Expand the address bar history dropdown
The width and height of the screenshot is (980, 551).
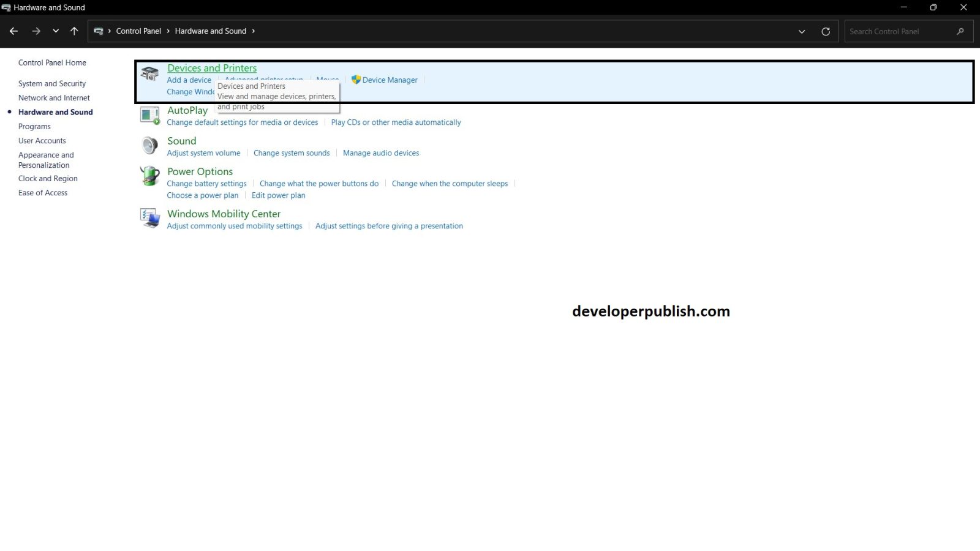point(802,31)
